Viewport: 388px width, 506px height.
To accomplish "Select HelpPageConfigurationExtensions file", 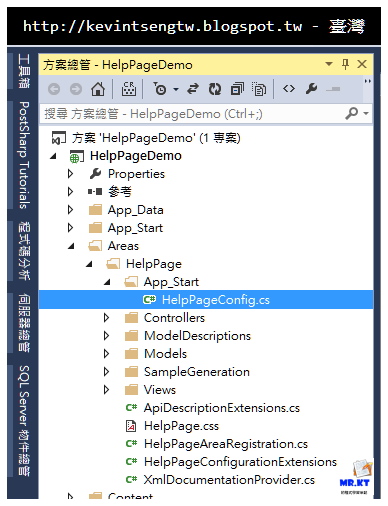I will (x=240, y=462).
